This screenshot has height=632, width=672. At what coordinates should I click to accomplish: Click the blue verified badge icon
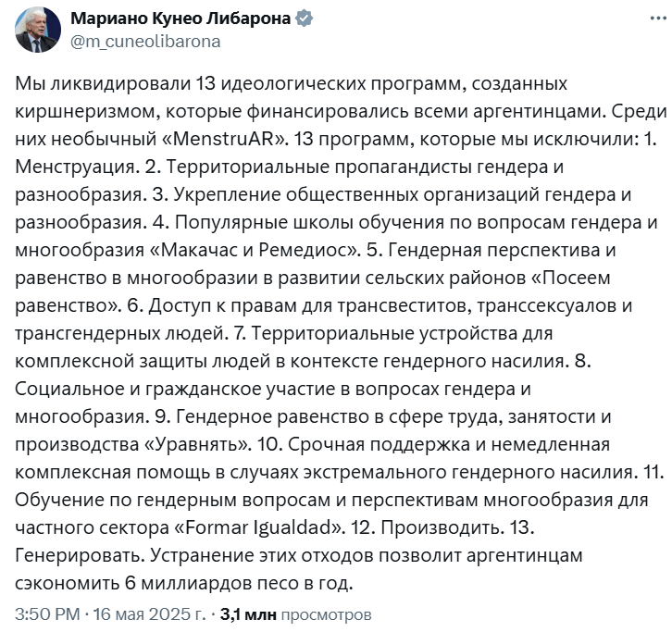(x=305, y=19)
